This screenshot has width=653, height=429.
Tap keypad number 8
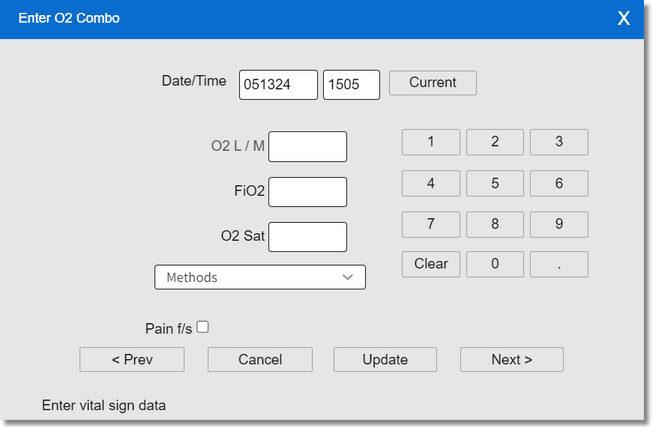[495, 224]
